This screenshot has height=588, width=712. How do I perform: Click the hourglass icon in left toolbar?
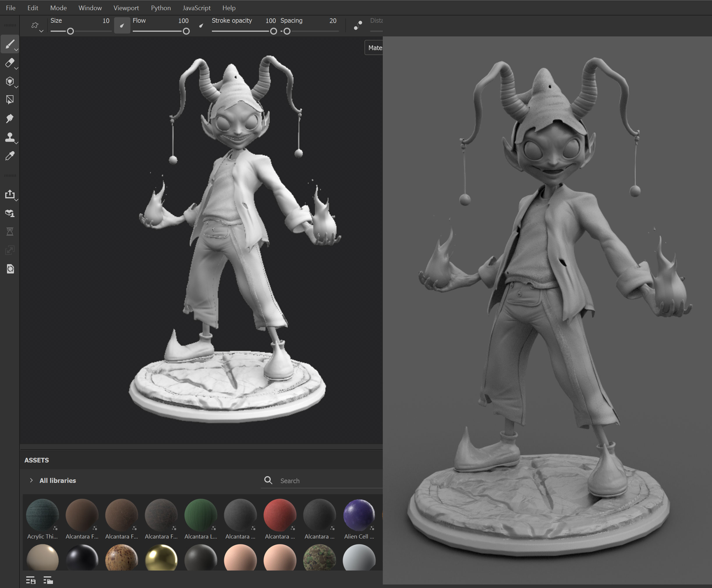click(x=10, y=232)
